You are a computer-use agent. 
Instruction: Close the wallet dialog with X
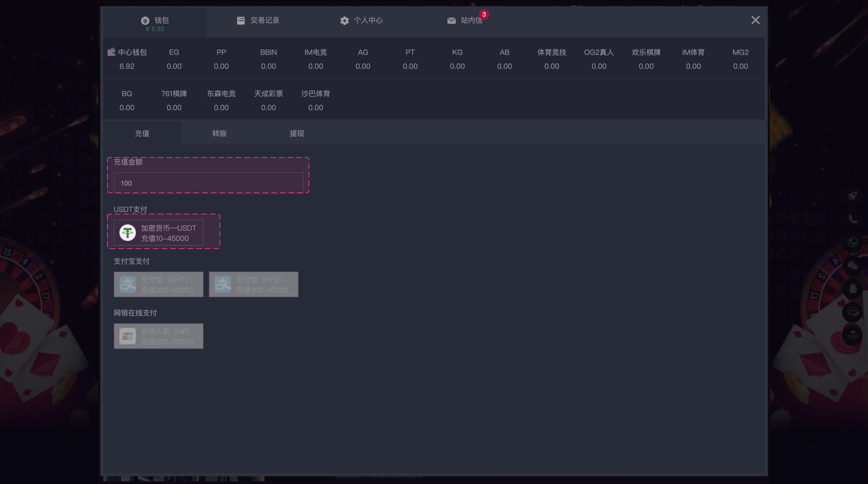point(755,20)
